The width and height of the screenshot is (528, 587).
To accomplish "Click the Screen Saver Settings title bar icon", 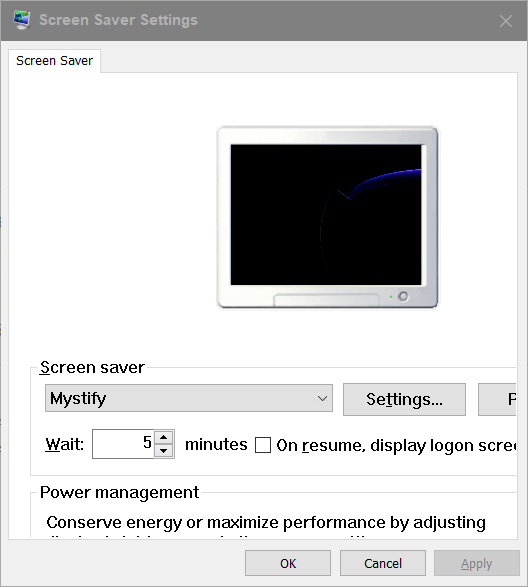I will [22, 20].
